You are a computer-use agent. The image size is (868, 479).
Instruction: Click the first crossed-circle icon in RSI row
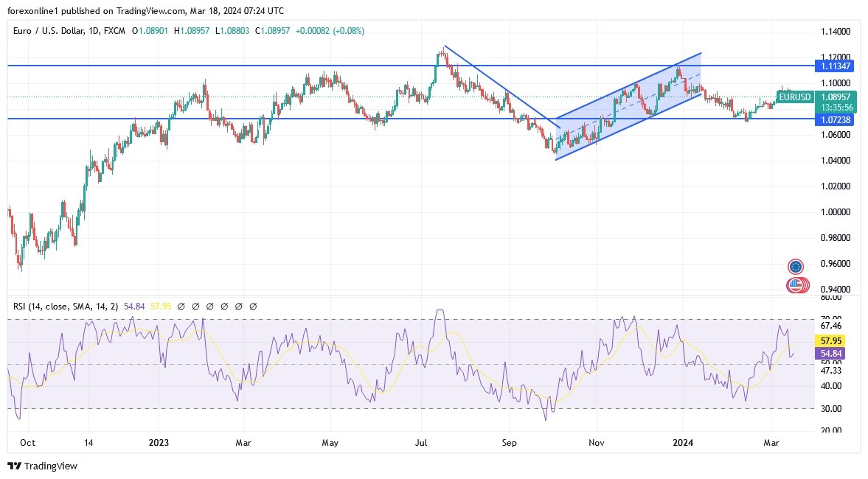181,306
